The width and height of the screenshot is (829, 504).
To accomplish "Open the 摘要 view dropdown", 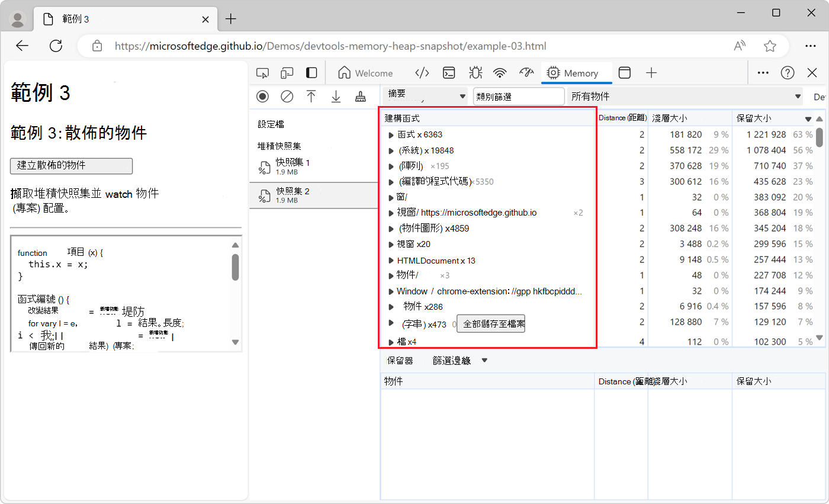I will click(426, 96).
